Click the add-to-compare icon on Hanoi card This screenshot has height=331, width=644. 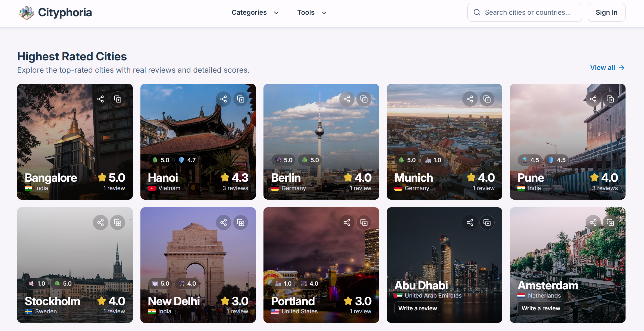tap(241, 99)
